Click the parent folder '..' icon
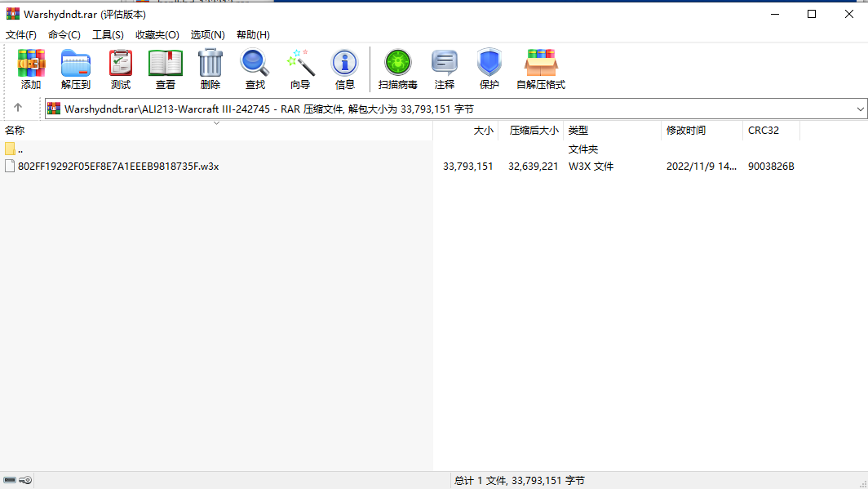Viewport: 868px width, 489px height. (10, 149)
